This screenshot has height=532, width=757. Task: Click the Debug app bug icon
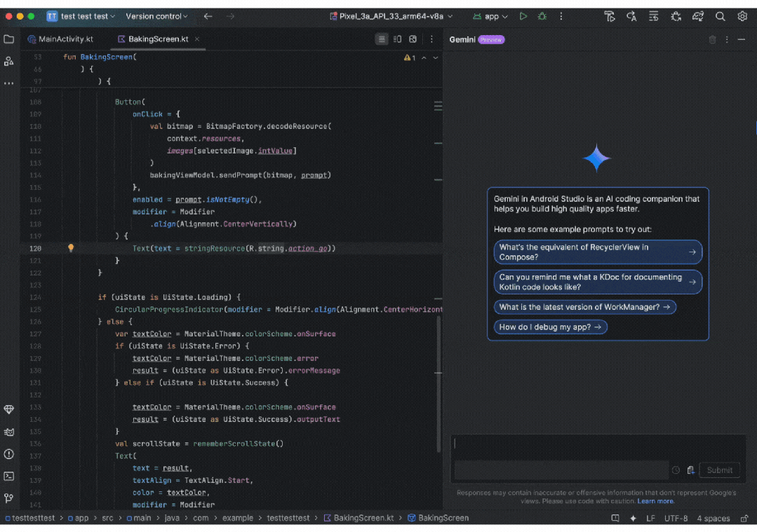(x=542, y=16)
